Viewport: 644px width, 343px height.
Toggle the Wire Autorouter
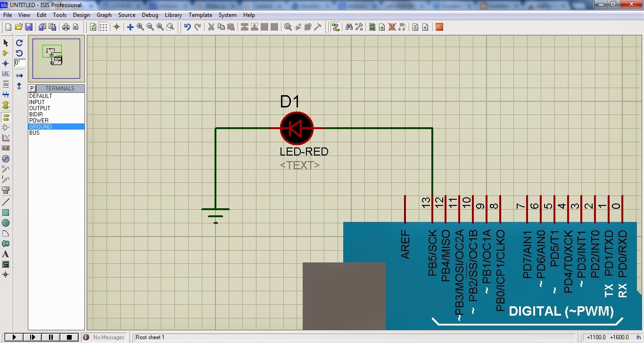[x=335, y=27]
